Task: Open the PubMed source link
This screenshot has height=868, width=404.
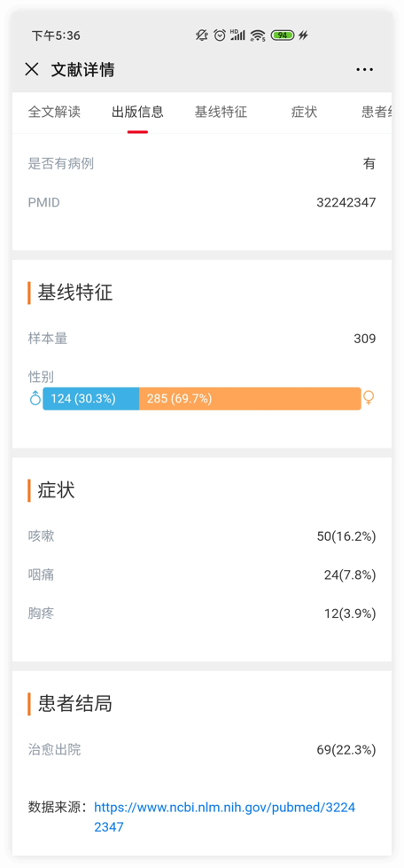Action: 225,817
